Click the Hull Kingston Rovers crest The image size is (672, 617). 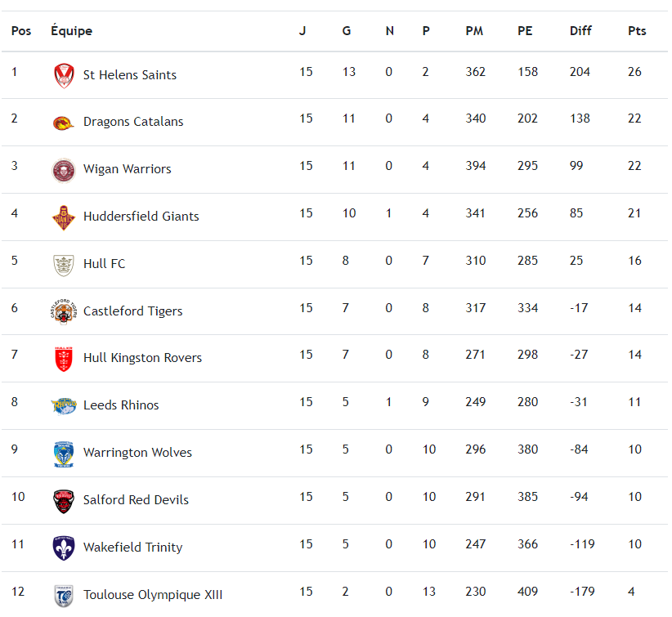(x=63, y=359)
